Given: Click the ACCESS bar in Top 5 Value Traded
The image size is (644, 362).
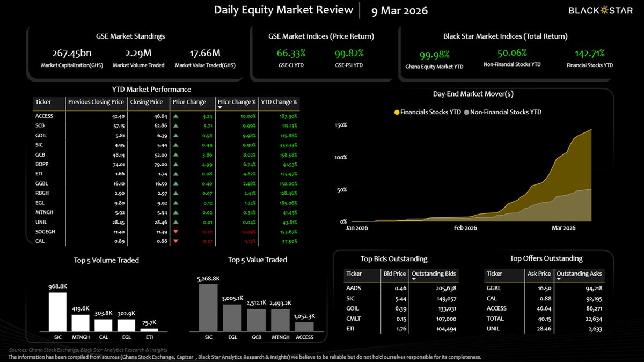Looking at the screenshot, I should 304,327.
